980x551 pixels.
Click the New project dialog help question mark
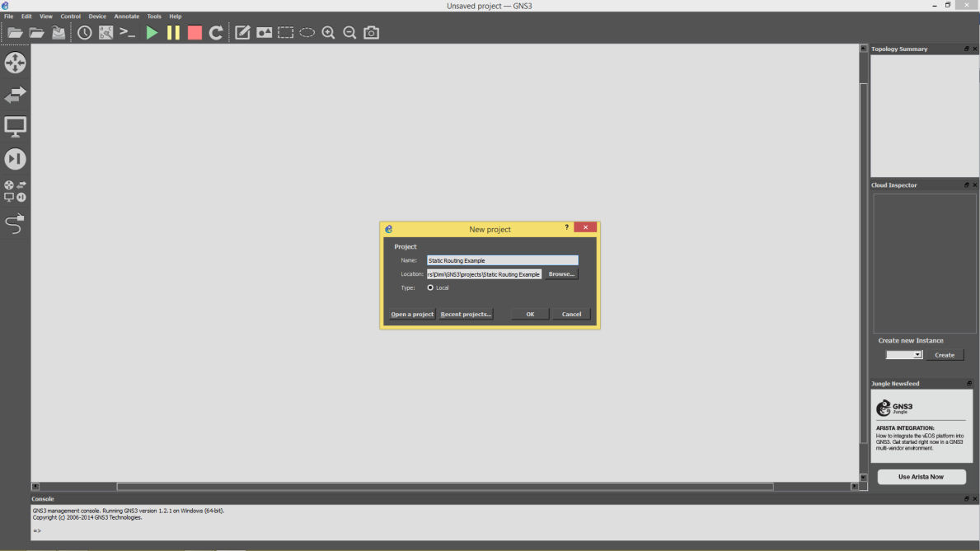(567, 227)
